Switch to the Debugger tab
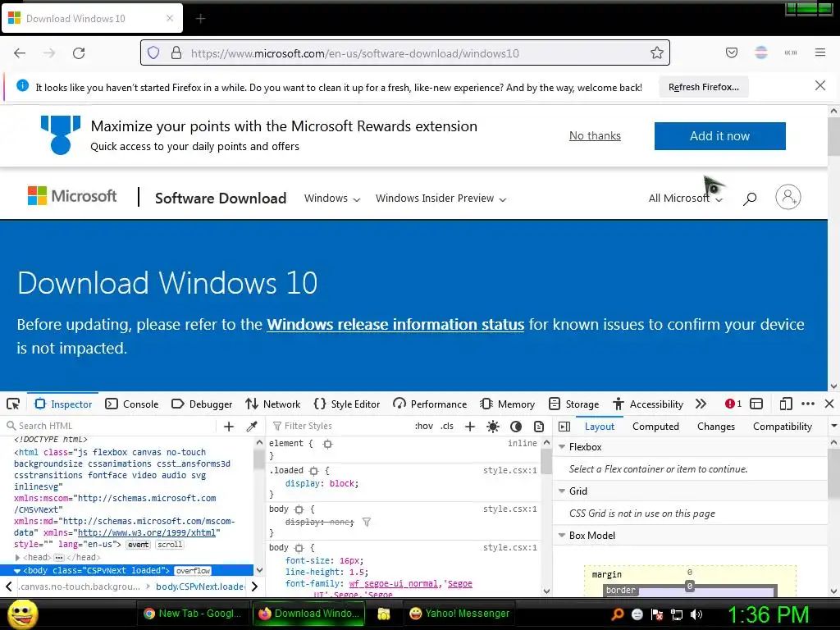This screenshot has height=630, width=840. click(202, 404)
